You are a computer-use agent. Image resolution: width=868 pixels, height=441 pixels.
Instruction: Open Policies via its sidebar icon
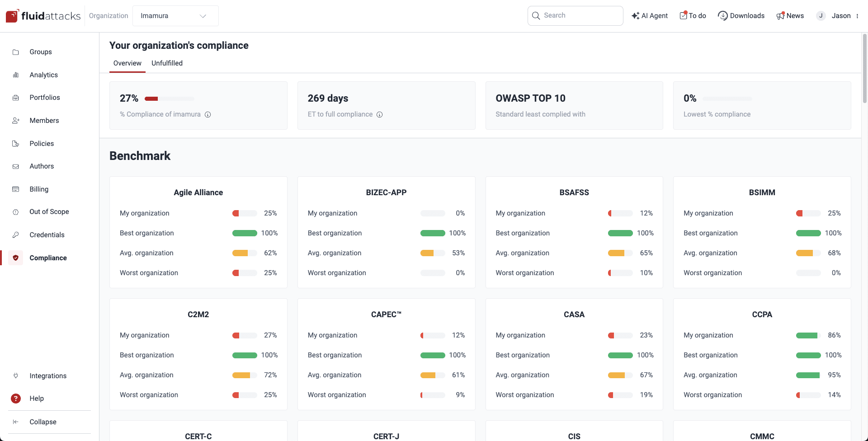pyautogui.click(x=16, y=143)
